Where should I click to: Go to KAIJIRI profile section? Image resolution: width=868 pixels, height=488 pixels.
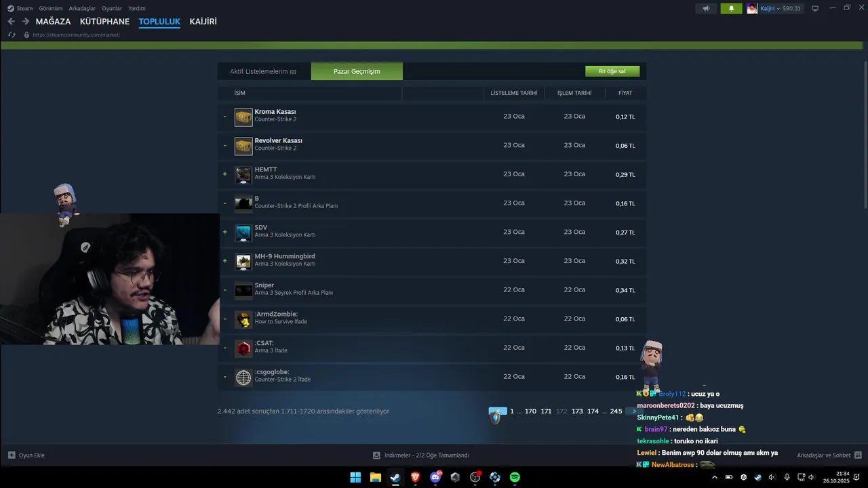pos(203,22)
